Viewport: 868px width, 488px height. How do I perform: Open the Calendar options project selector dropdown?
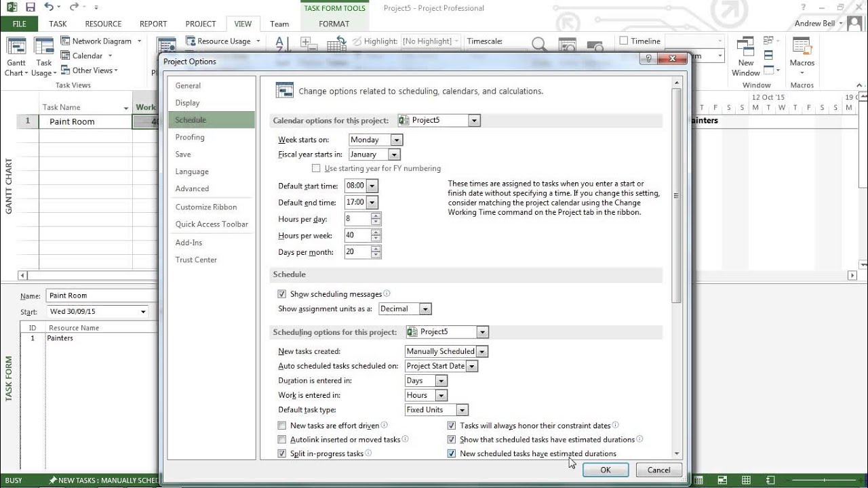click(474, 121)
